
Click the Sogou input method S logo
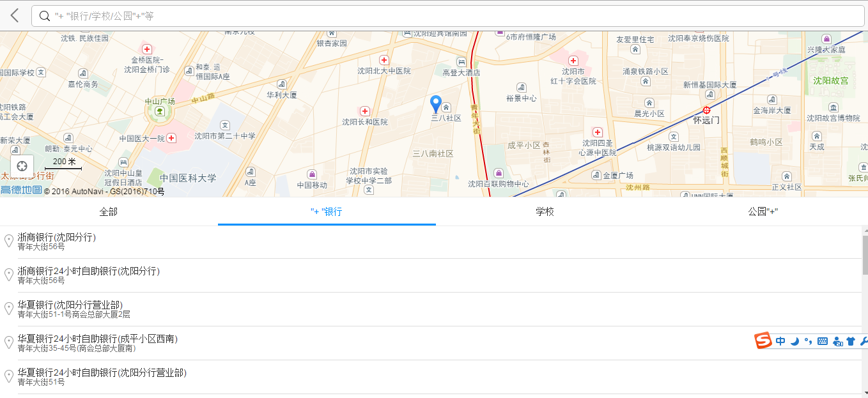(763, 341)
